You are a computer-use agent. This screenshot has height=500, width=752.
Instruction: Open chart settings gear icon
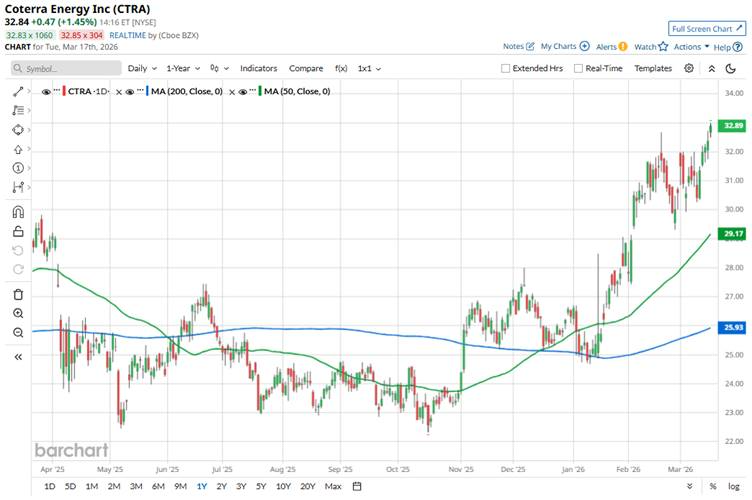click(689, 68)
